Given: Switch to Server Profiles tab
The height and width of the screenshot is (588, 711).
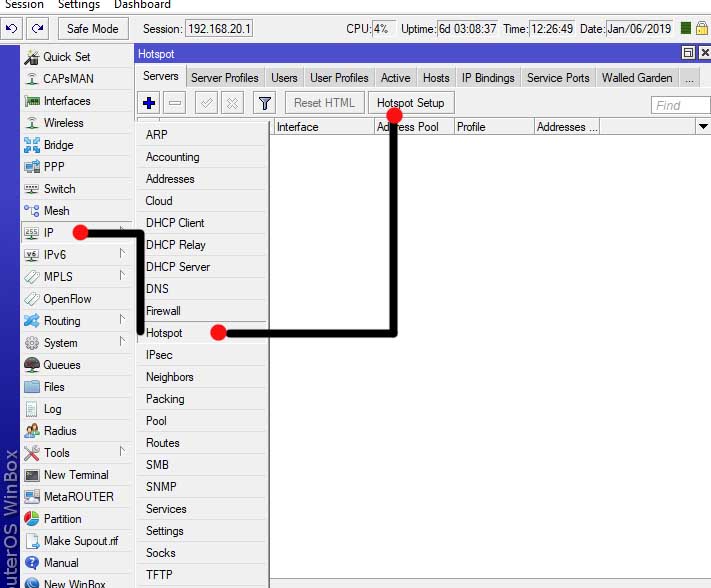Looking at the screenshot, I should click(224, 78).
